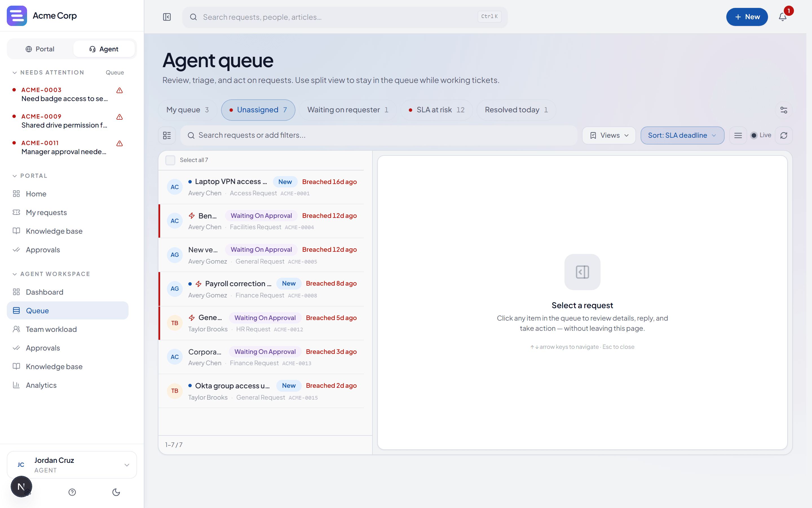Open Queue in Agent workspace
This screenshot has height=508, width=812.
(x=67, y=310)
